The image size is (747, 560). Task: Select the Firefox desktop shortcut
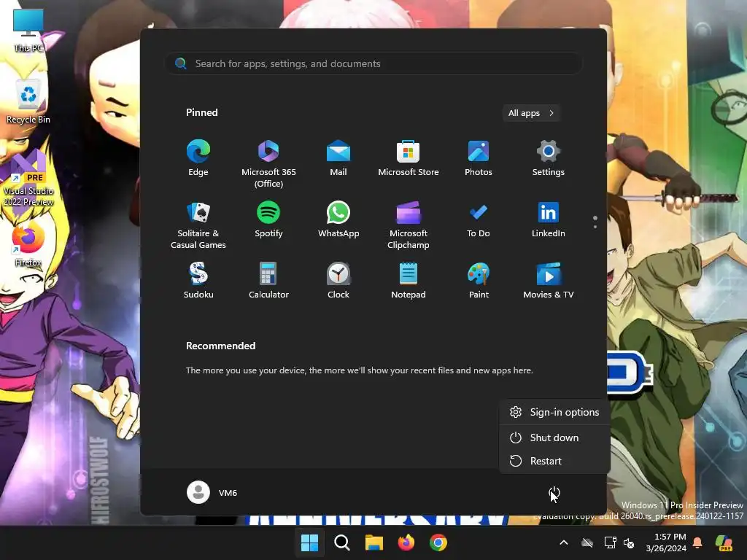coord(28,245)
